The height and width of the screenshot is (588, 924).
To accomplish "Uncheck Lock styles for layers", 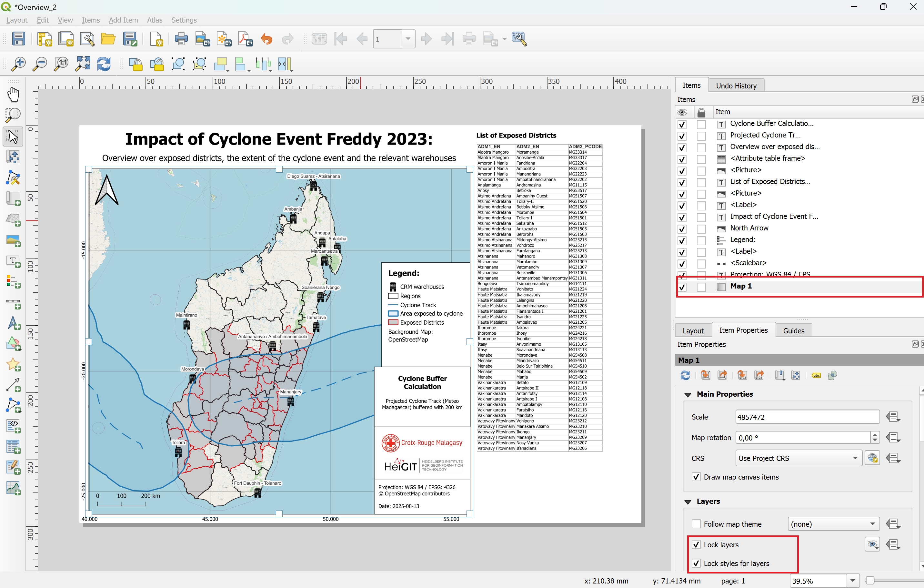I will pyautogui.click(x=696, y=563).
